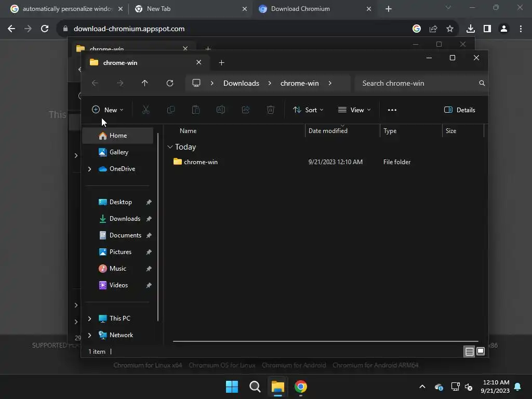Open a new Chrome tab
This screenshot has width=532, height=399.
(x=389, y=9)
